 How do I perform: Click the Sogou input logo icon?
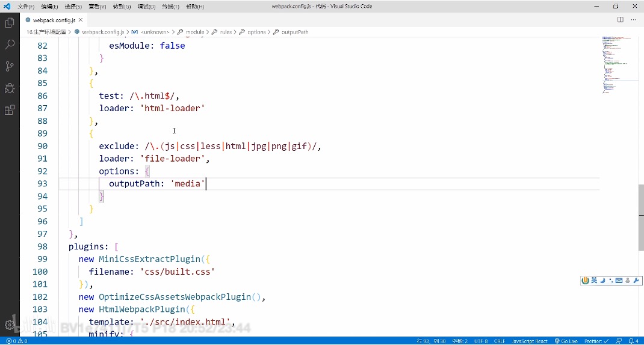coord(585,281)
